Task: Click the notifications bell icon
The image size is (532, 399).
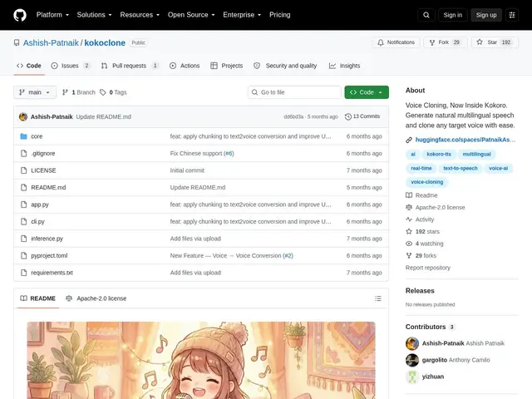Action: click(381, 42)
